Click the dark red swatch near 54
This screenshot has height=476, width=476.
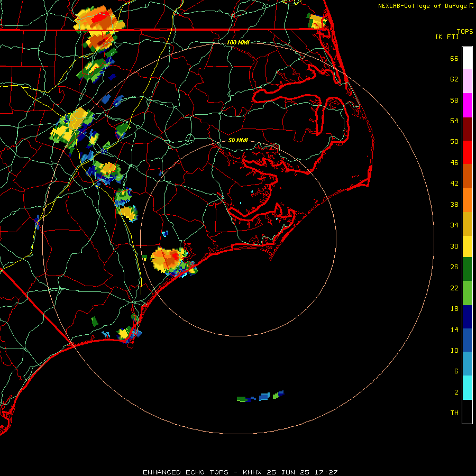[467, 129]
